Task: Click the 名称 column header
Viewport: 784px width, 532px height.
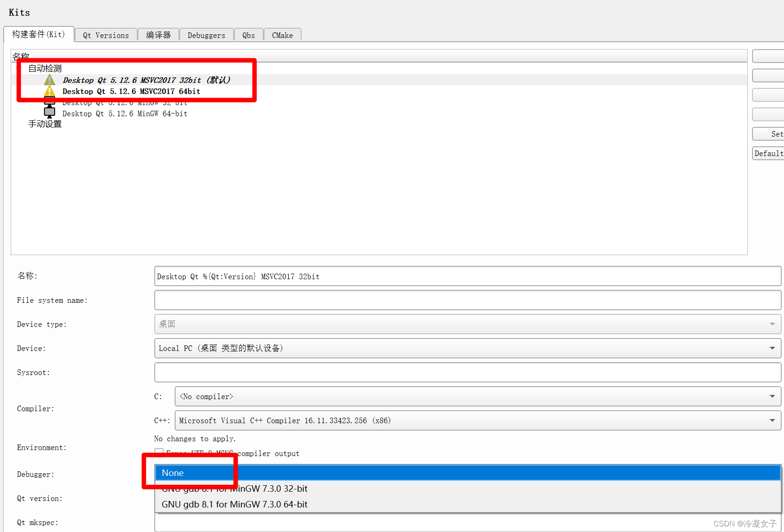Action: (379, 56)
